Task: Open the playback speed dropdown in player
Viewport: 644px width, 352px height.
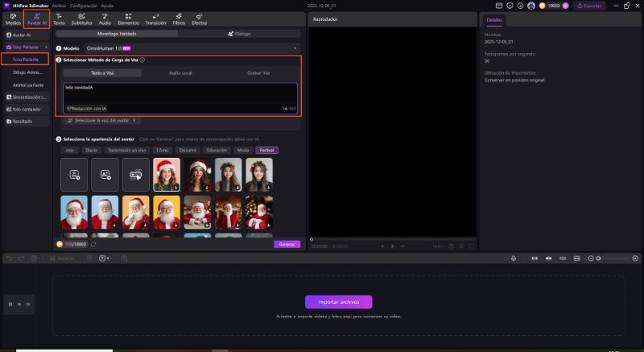Action: point(438,246)
